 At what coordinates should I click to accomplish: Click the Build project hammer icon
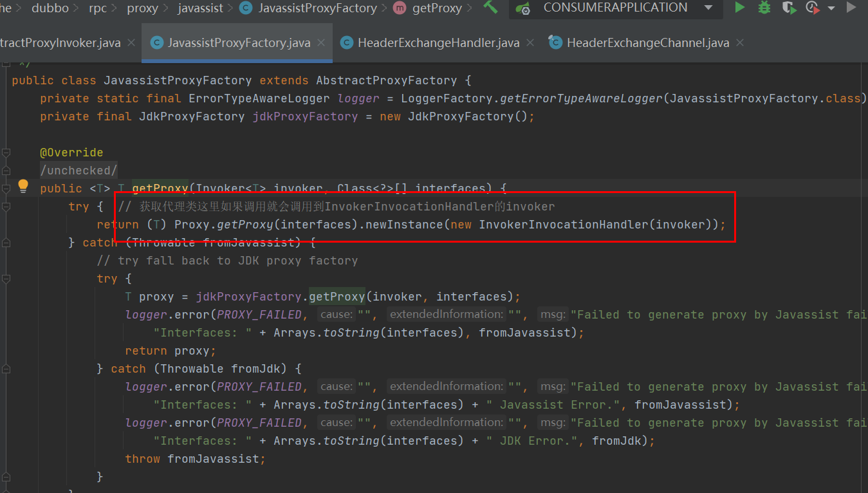click(x=490, y=8)
